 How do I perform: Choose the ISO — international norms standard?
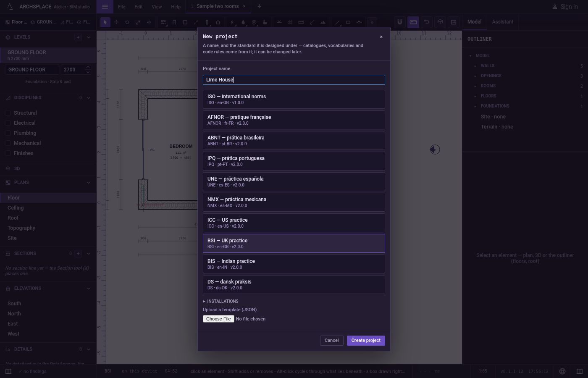point(294,100)
